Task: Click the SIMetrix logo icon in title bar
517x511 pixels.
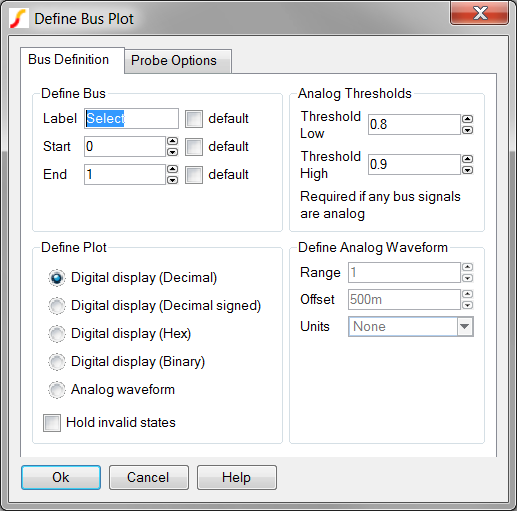Action: tap(17, 18)
